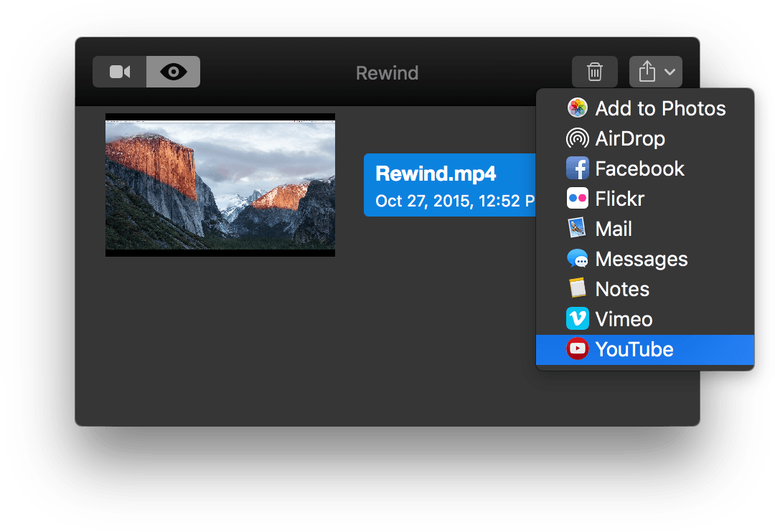
Task: Upload the recording to Vimeo
Action: pos(645,319)
